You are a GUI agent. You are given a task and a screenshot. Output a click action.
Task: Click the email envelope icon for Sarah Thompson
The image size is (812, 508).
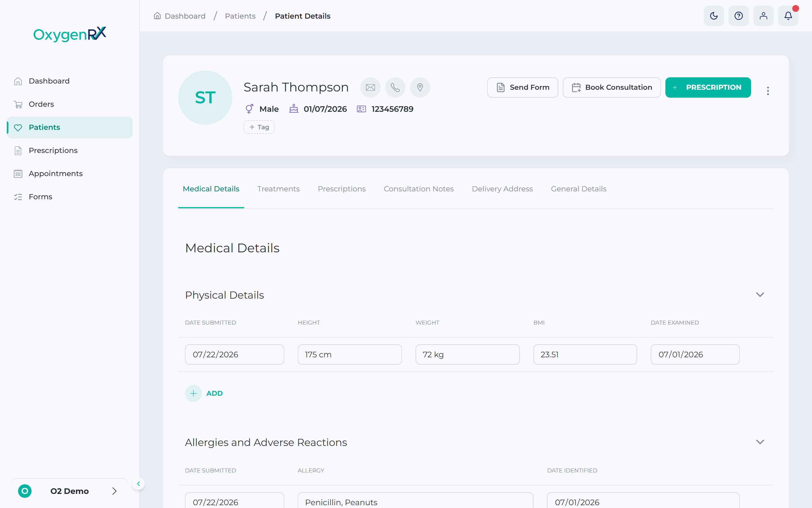370,87
